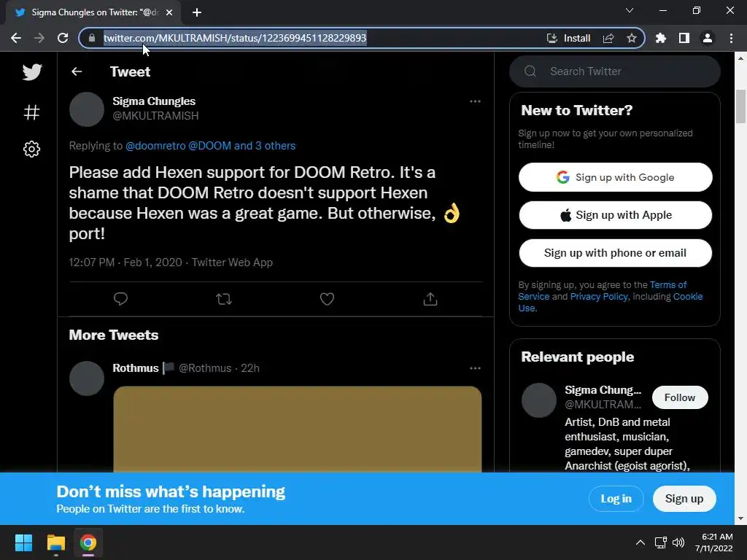Open the Windows Start menu
Screen dimensions: 747x560
(x=23, y=542)
